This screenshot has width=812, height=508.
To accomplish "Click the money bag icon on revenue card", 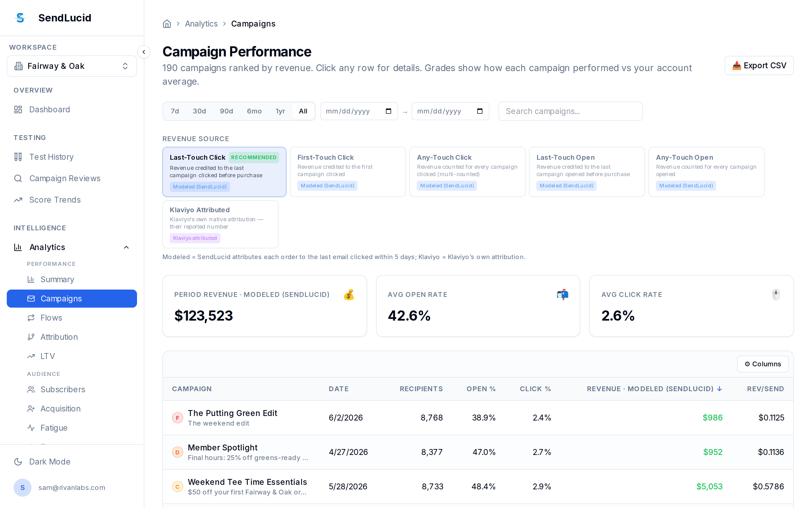I will (349, 295).
